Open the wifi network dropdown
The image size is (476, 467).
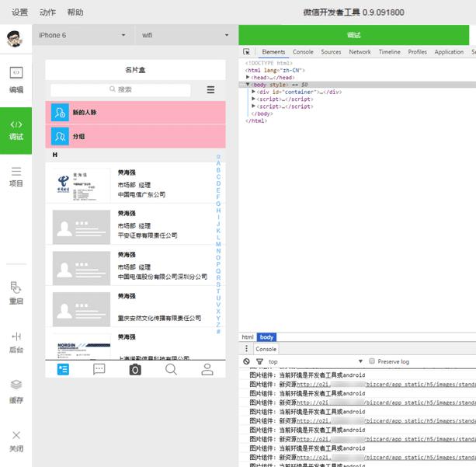[186, 35]
